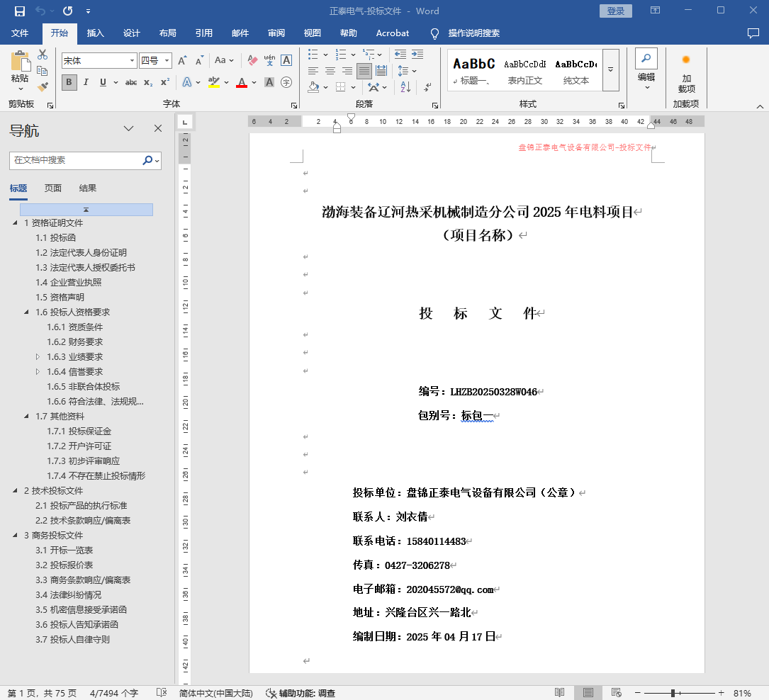Switch to Read Mode view icon

point(560,693)
